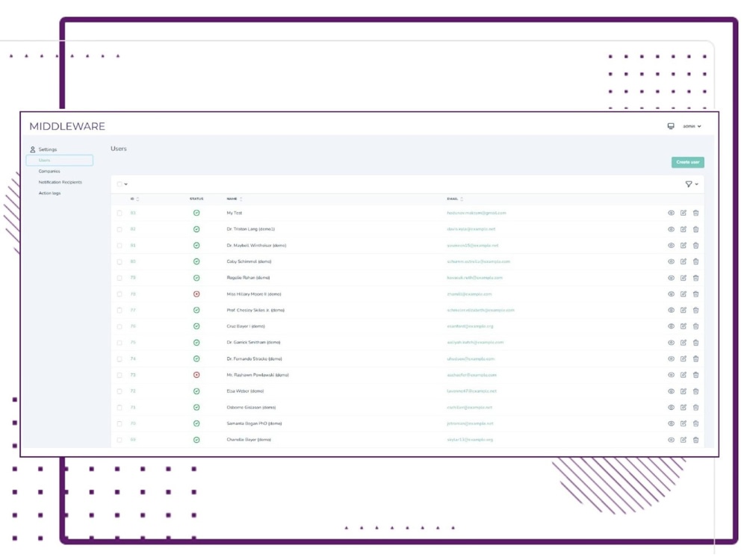Viewport: 747px width, 560px height.
Task: Click the green active status icon for My Test
Action: coord(196,213)
